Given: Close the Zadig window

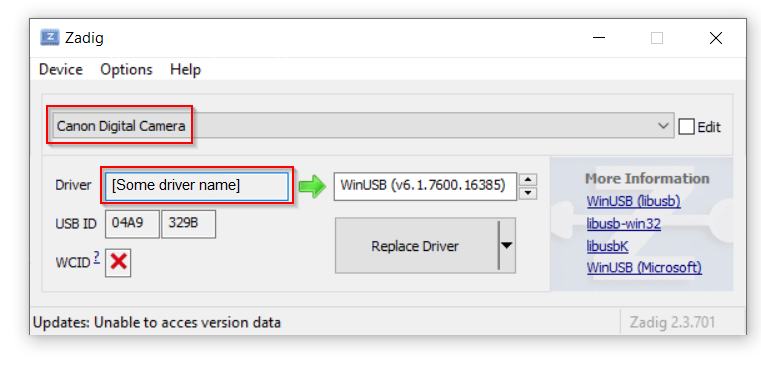Looking at the screenshot, I should coord(716,37).
